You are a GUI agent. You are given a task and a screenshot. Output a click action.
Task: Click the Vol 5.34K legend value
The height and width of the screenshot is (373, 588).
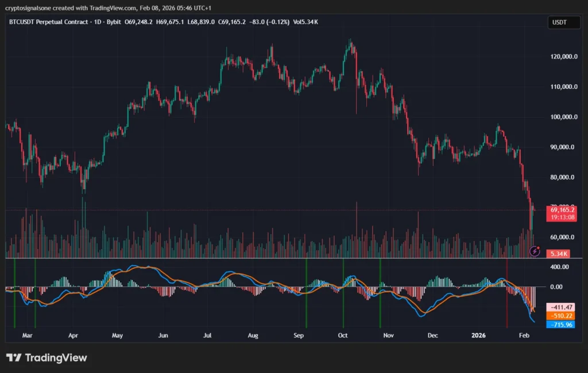click(x=305, y=22)
